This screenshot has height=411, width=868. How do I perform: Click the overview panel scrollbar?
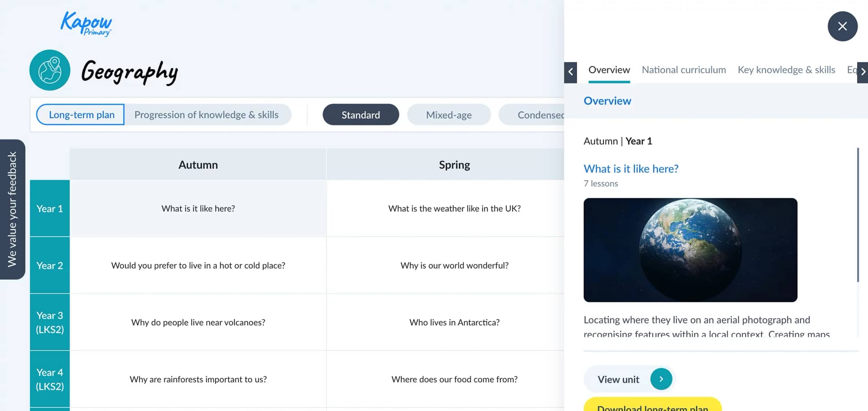[x=858, y=215]
